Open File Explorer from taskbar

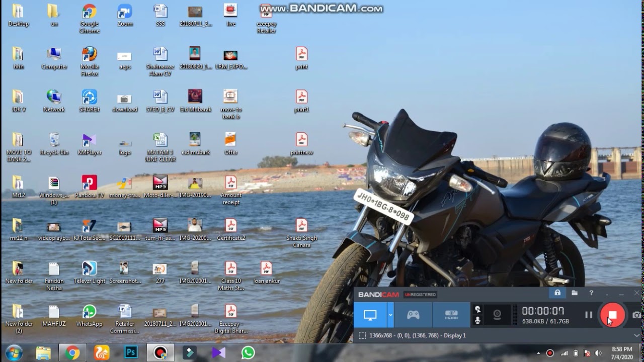pos(43,353)
